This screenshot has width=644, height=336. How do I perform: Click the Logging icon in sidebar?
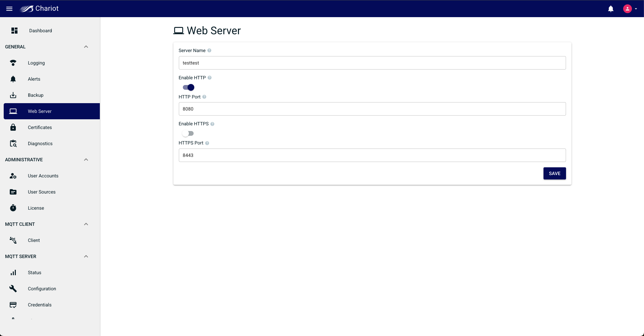[13, 63]
